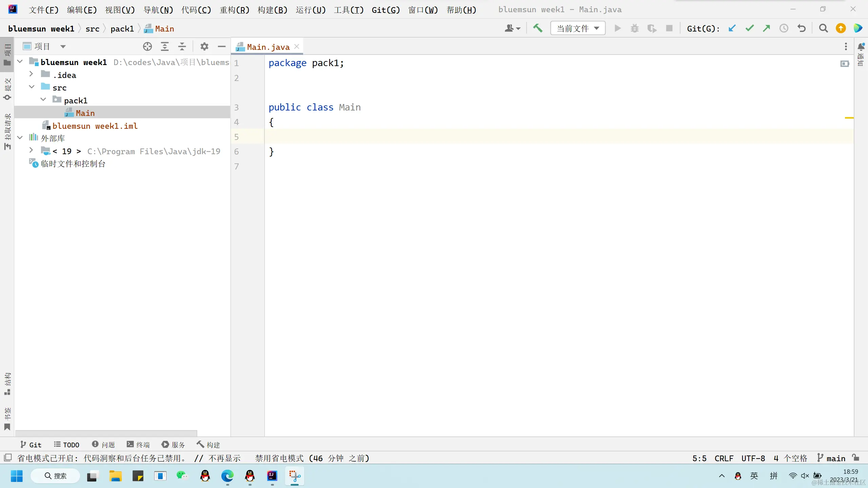Click the Git push arrow icon
This screenshot has width=868, height=488.
click(x=766, y=28)
